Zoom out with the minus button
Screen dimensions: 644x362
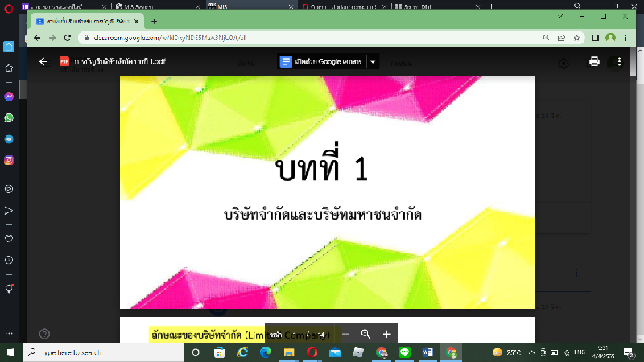coord(345,334)
